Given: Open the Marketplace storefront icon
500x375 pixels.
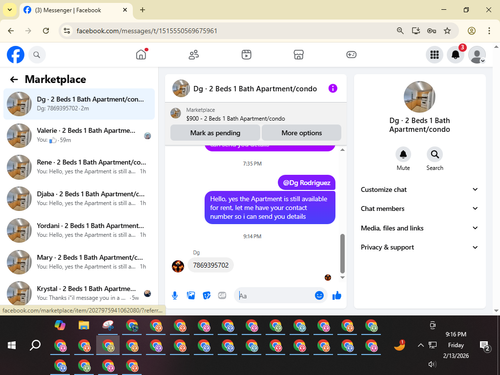Looking at the screenshot, I should click(x=299, y=54).
